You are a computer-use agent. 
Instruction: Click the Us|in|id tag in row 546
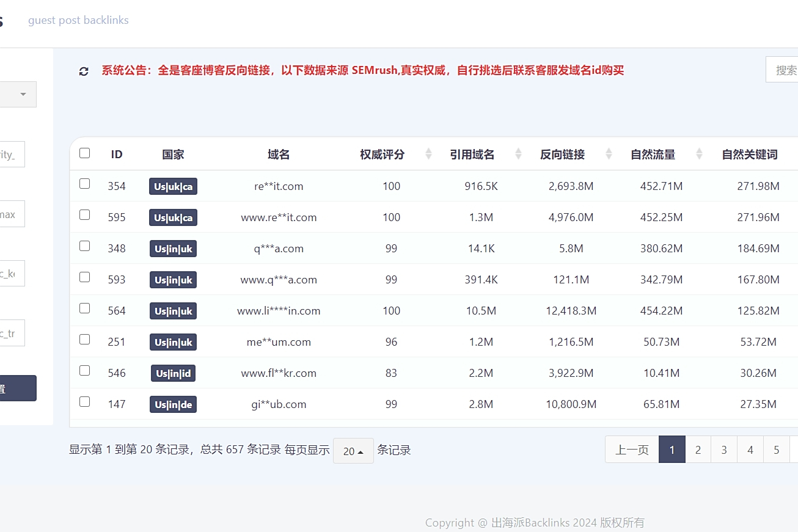click(173, 373)
